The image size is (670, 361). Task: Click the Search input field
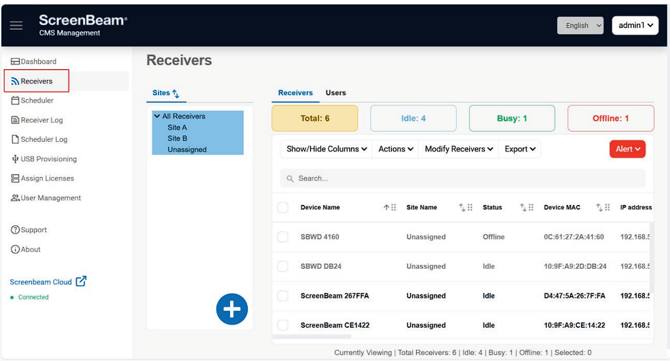point(463,179)
